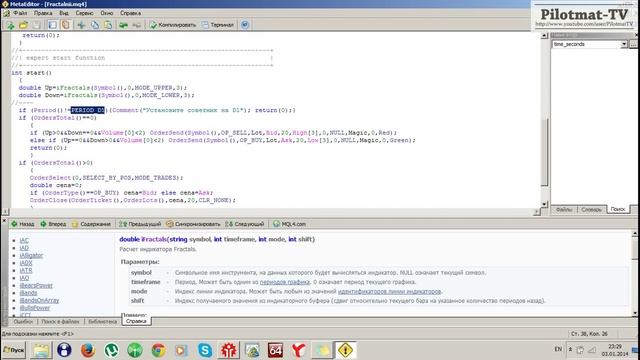The width and height of the screenshot is (640, 360).
Task: Click the round blue help toolbar icon
Action: point(244,25)
